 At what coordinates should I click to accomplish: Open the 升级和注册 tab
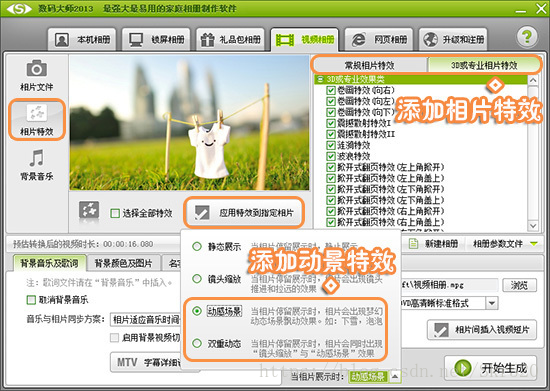(x=453, y=40)
